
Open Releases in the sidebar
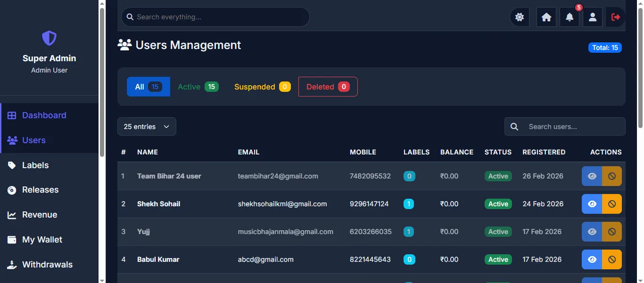(x=50, y=190)
